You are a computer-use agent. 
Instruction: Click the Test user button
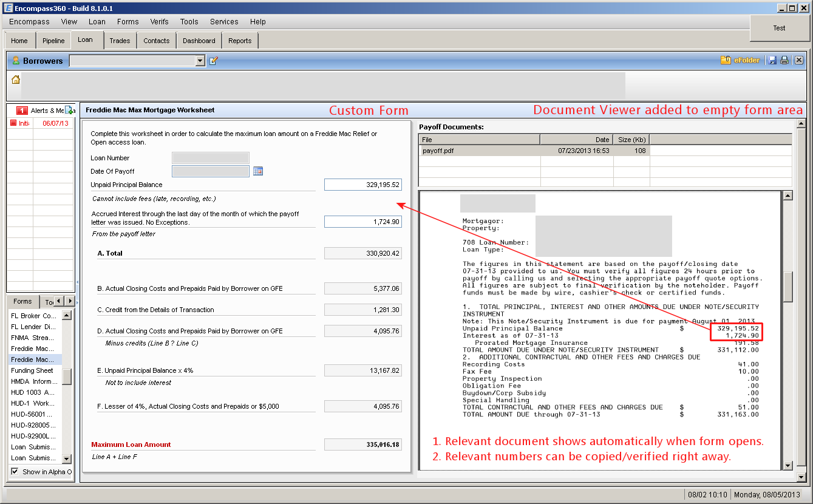tap(780, 28)
